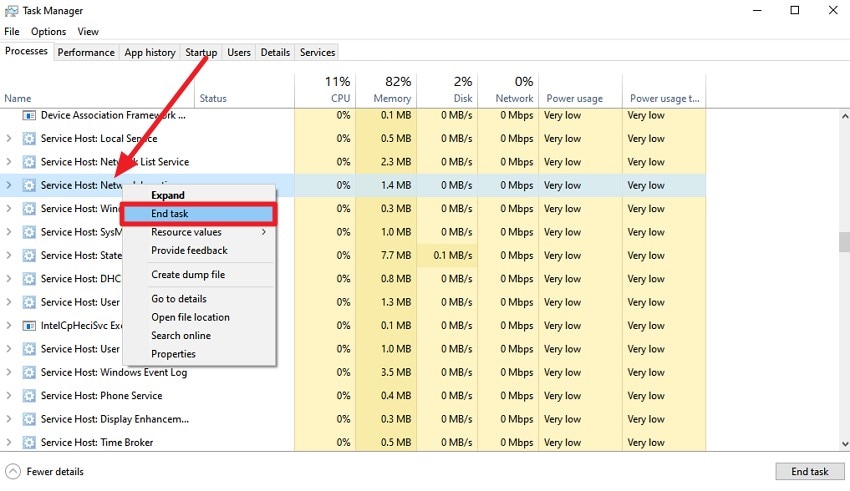This screenshot has height=491, width=850.
Task: Switch to the Performance tab
Action: click(86, 53)
